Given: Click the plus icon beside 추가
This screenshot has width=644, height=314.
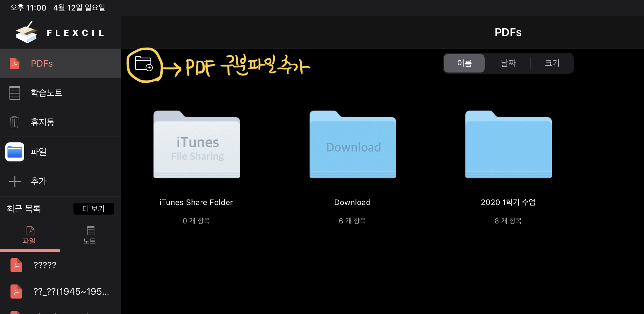Looking at the screenshot, I should tap(15, 181).
